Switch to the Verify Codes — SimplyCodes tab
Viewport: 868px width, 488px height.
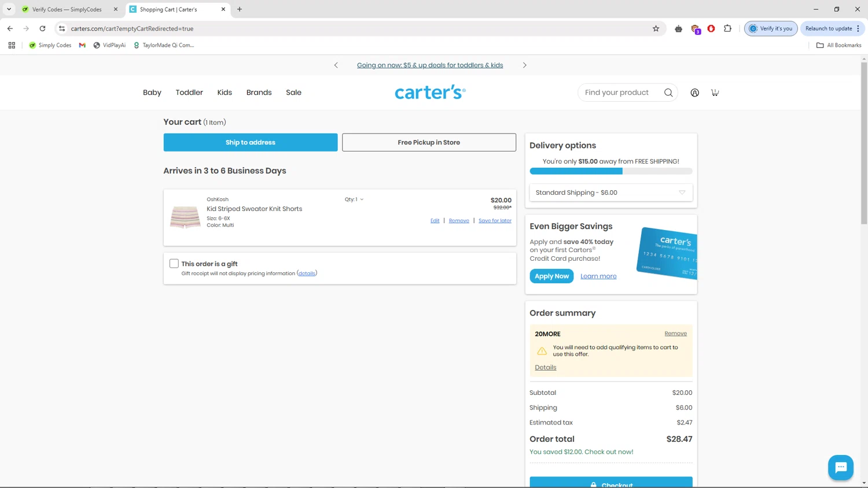pyautogui.click(x=68, y=9)
